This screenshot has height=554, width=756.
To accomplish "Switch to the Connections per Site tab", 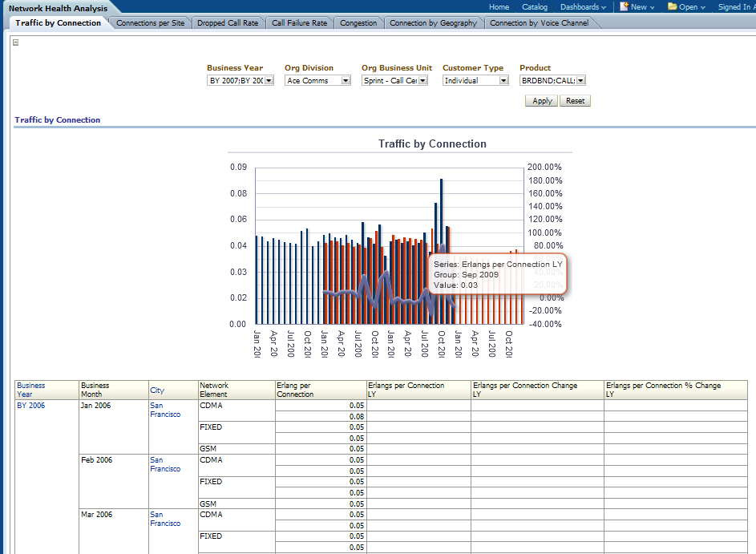I will point(150,23).
